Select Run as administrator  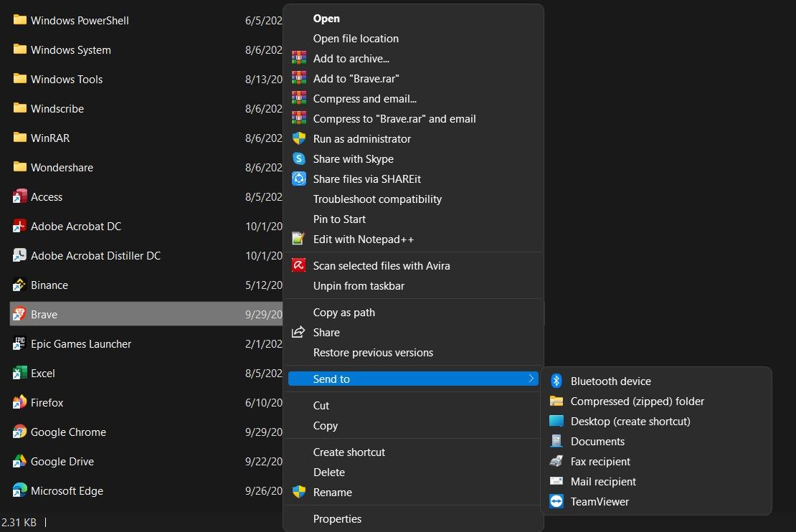click(x=361, y=139)
